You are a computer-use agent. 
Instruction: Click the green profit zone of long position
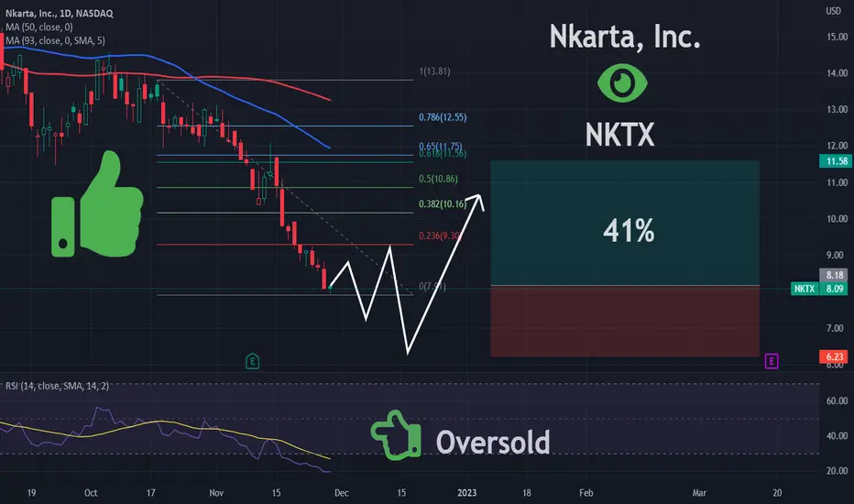pyautogui.click(x=625, y=223)
